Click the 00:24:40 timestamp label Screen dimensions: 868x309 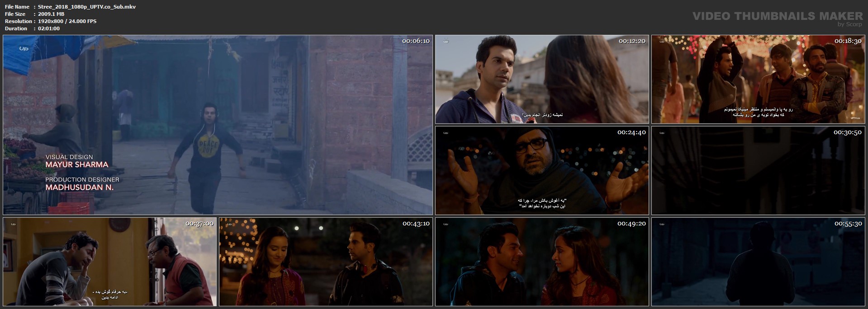point(632,132)
